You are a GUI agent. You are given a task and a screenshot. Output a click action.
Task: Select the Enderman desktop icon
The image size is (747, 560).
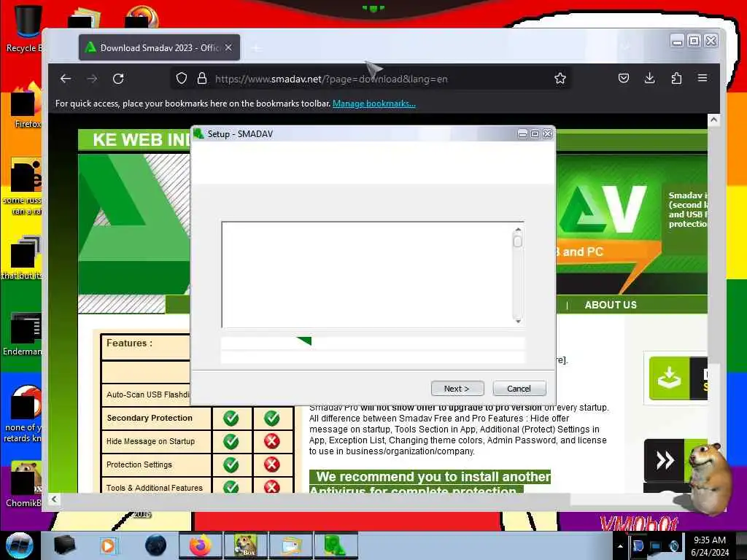coord(23,334)
